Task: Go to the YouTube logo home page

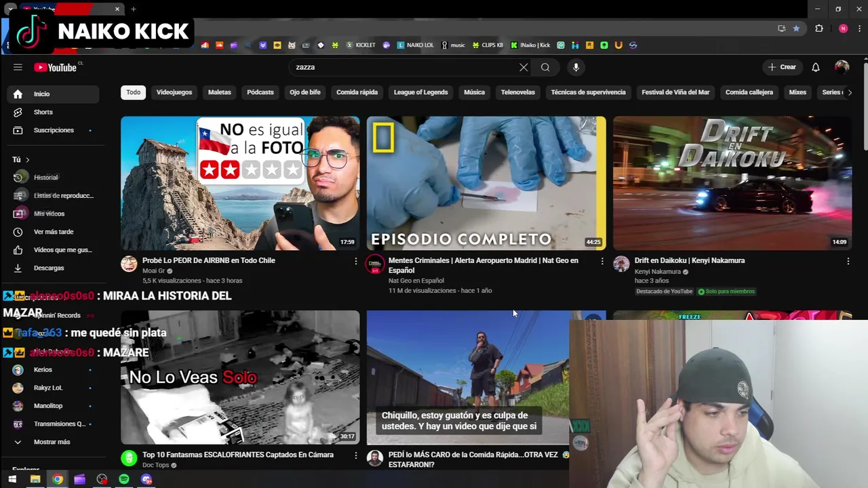Action: coord(57,67)
